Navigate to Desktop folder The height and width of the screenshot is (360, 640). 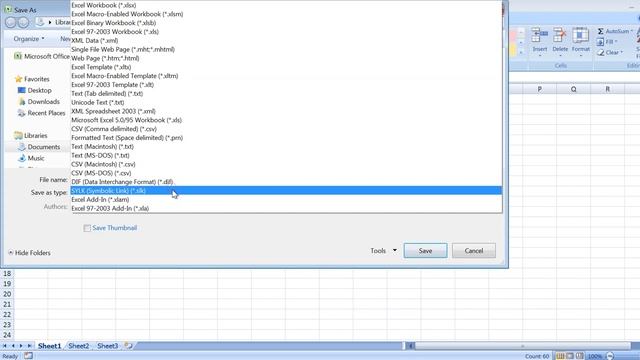point(35,90)
